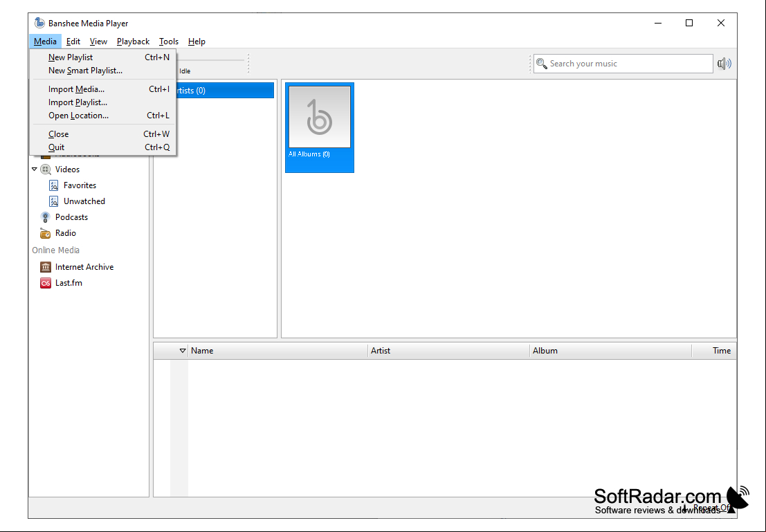Image resolution: width=766 pixels, height=532 pixels.
Task: Open the Podcasts source label
Action: point(71,217)
